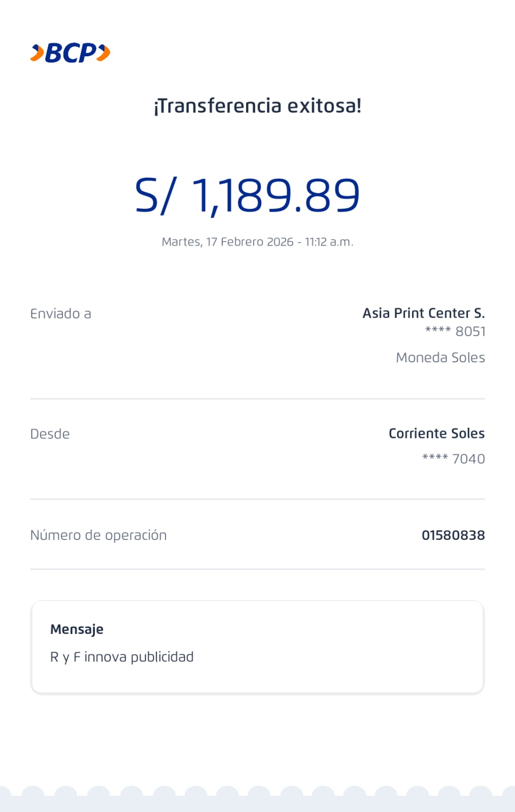Select the operation number 01580838
Image resolution: width=515 pixels, height=812 pixels.
click(x=453, y=535)
